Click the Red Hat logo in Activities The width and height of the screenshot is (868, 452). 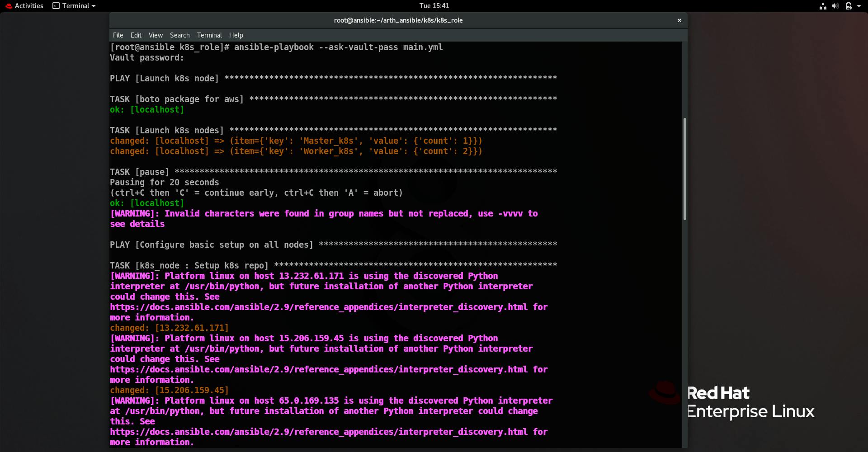pos(9,6)
